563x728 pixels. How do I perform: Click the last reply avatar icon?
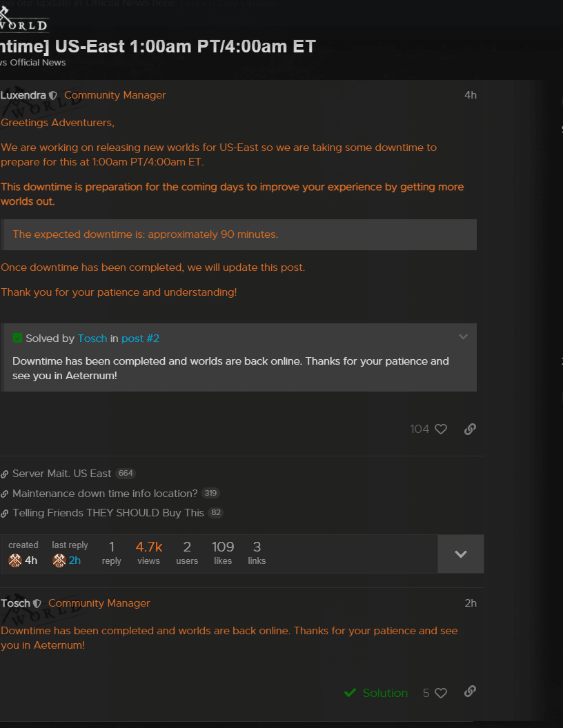point(59,560)
